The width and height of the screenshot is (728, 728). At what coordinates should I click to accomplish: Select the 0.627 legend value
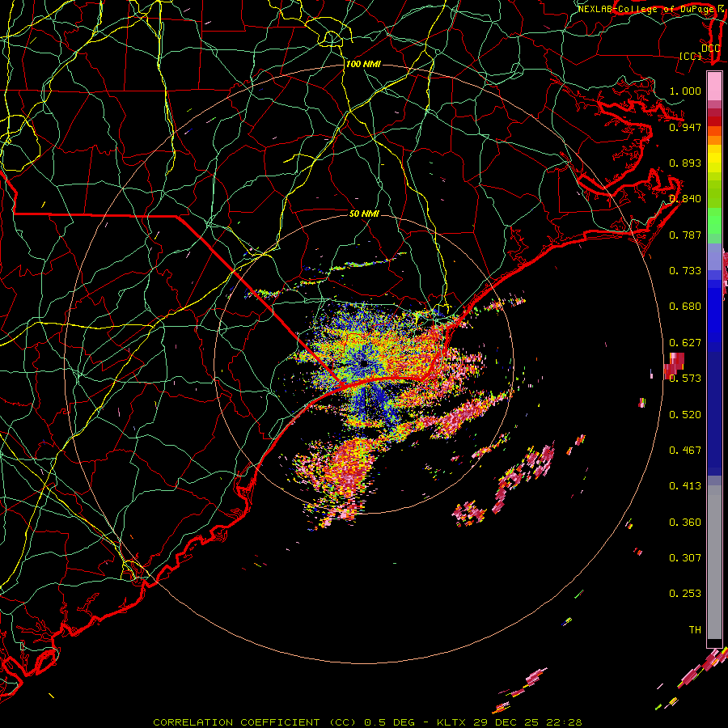(x=685, y=342)
